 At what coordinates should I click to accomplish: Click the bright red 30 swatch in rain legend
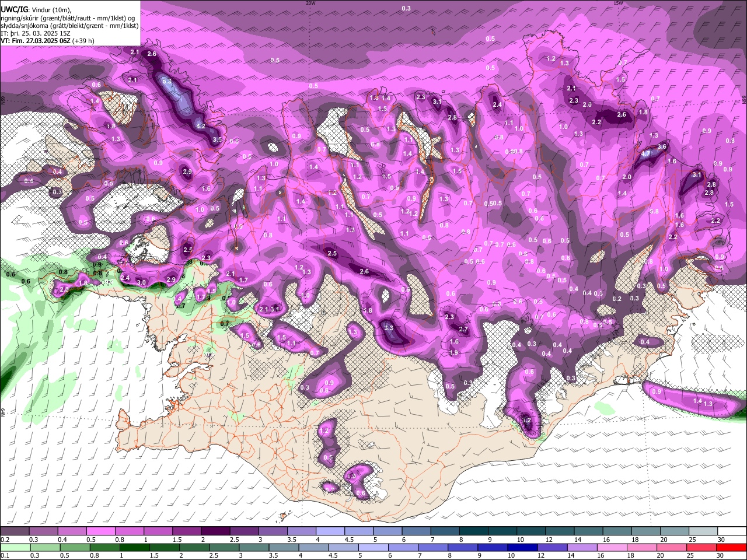tap(732, 548)
